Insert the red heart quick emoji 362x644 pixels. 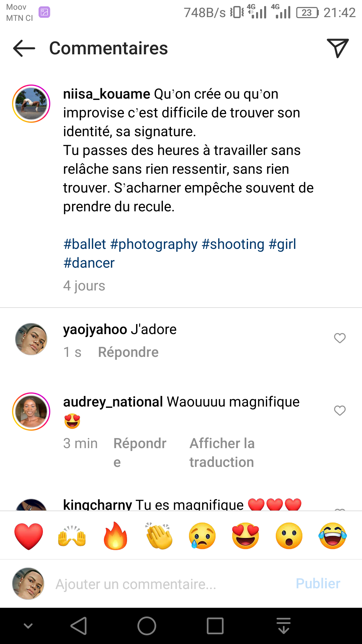(x=29, y=536)
